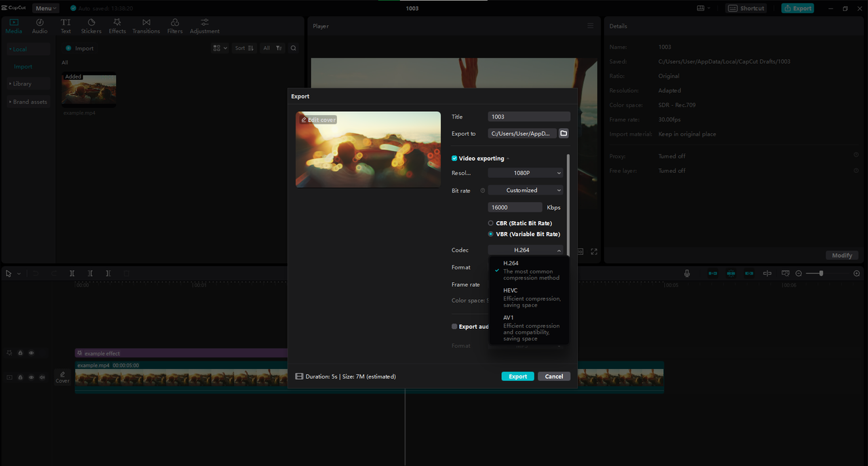The height and width of the screenshot is (466, 868).
Task: Click the 16000 Kbps input field
Action: [x=515, y=207]
